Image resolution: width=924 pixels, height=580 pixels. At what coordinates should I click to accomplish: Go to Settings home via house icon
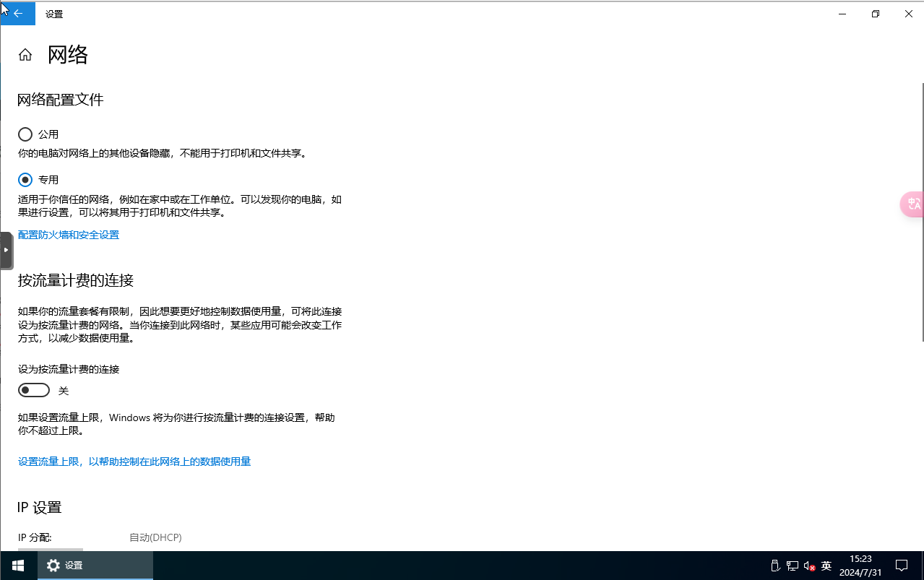(x=25, y=55)
